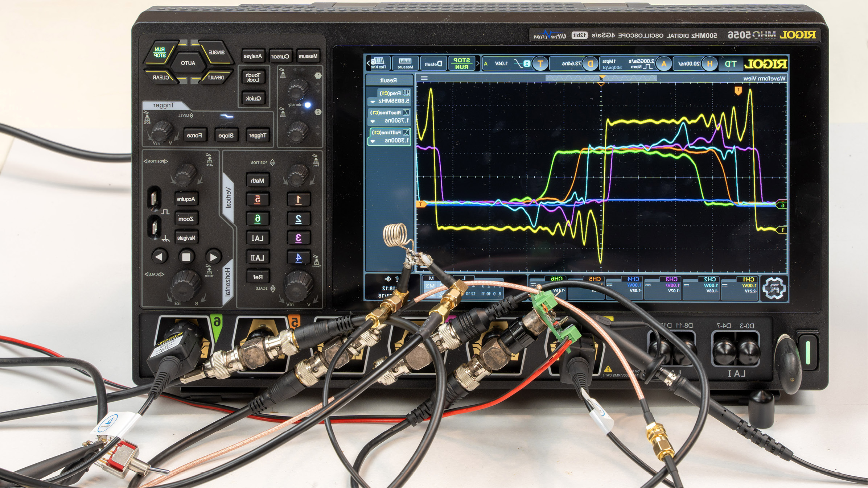
Task: Select the channel 1 ground marker on waveform edge
Action: 782,230
